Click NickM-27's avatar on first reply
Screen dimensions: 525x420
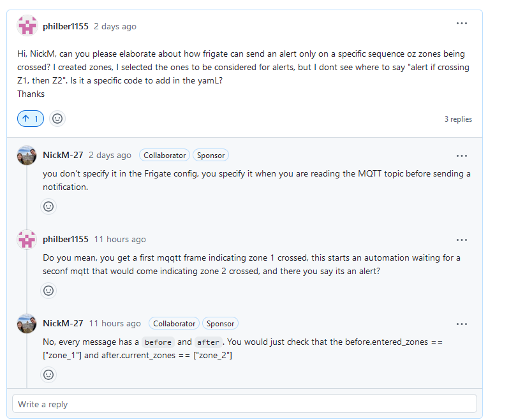[27, 155]
